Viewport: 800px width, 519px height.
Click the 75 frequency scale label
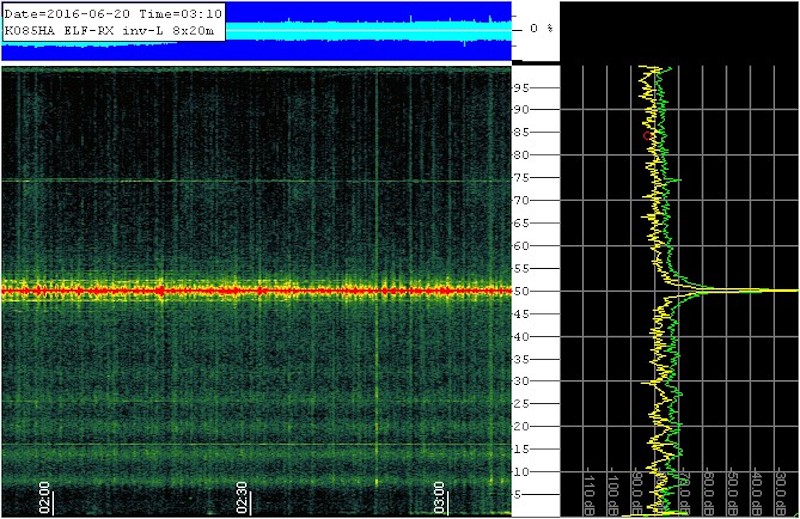click(549, 178)
